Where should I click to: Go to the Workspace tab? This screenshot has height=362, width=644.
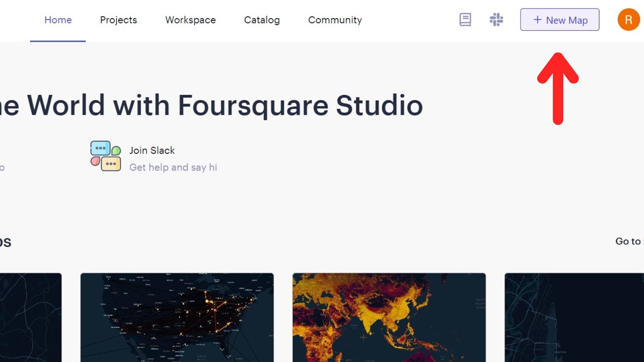coord(190,20)
